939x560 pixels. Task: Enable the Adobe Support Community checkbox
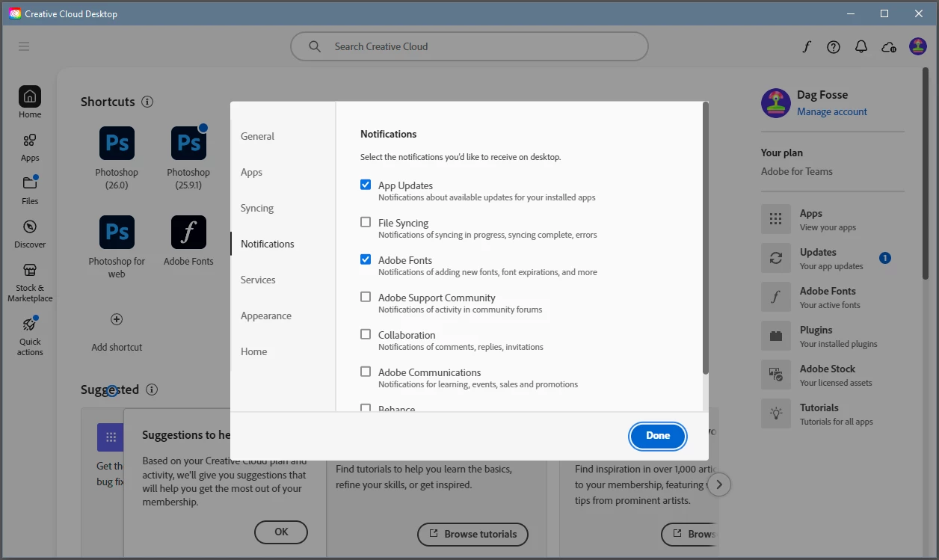tap(366, 297)
